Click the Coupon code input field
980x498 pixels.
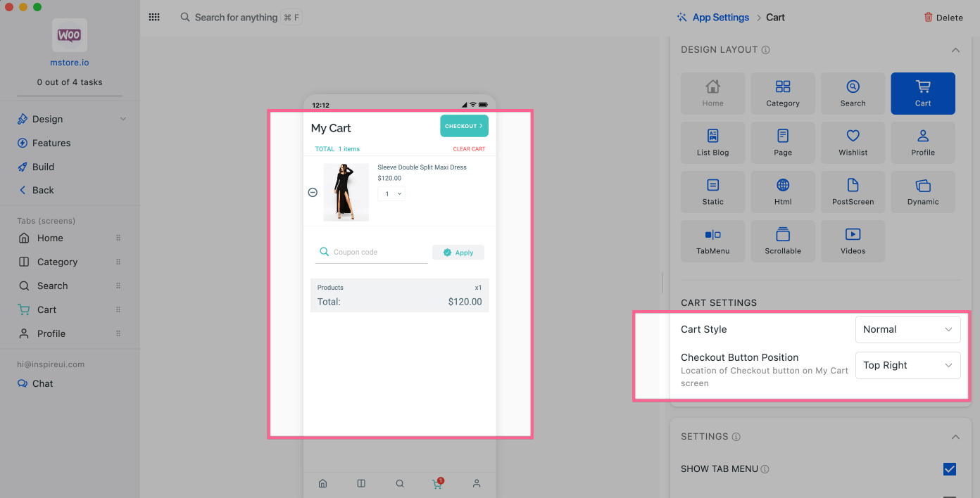377,253
